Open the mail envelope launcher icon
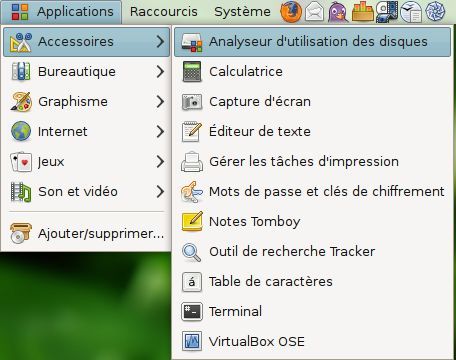This screenshot has width=456, height=360. click(314, 13)
